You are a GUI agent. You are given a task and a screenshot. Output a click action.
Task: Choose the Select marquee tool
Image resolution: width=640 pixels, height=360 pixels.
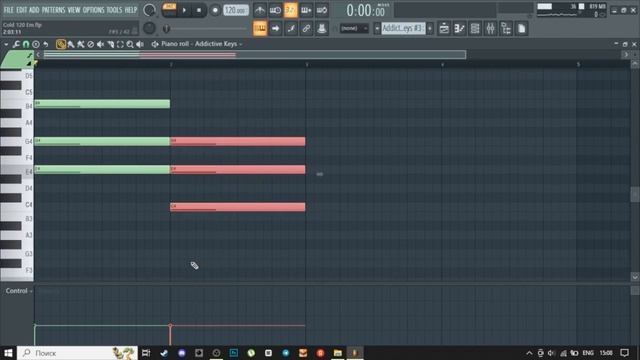point(120,44)
